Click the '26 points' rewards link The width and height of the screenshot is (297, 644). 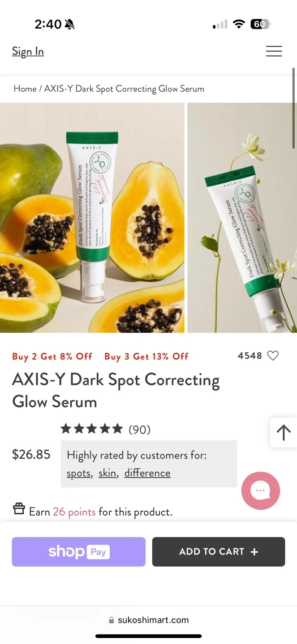click(x=74, y=512)
